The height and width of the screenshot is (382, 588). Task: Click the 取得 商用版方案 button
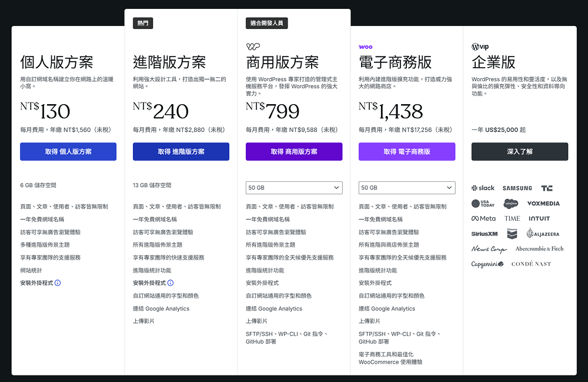click(x=293, y=152)
